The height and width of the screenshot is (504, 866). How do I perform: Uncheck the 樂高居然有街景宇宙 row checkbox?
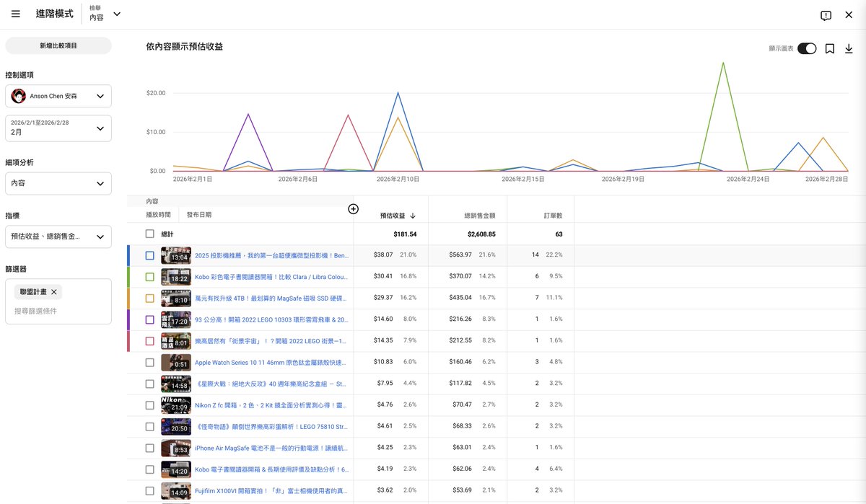[149, 341]
